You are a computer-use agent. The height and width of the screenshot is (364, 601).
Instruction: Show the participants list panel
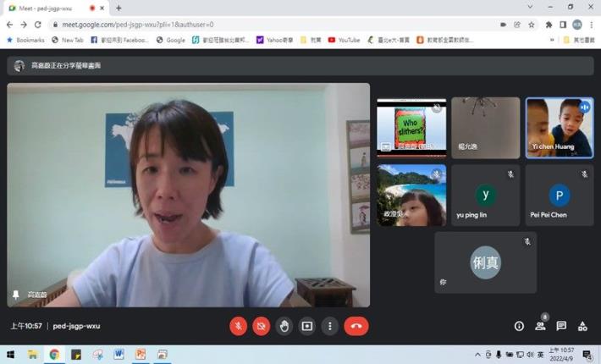(x=540, y=326)
